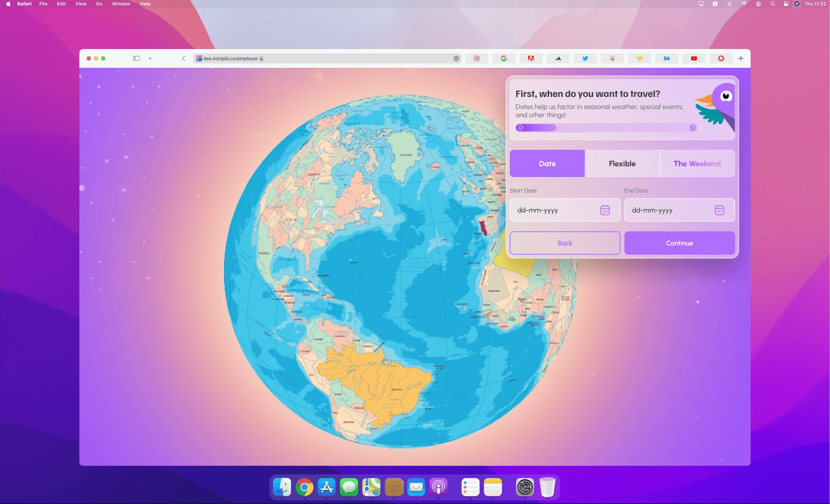Open the Start Date calendar picker icon
This screenshot has width=830, height=504.
tap(605, 210)
